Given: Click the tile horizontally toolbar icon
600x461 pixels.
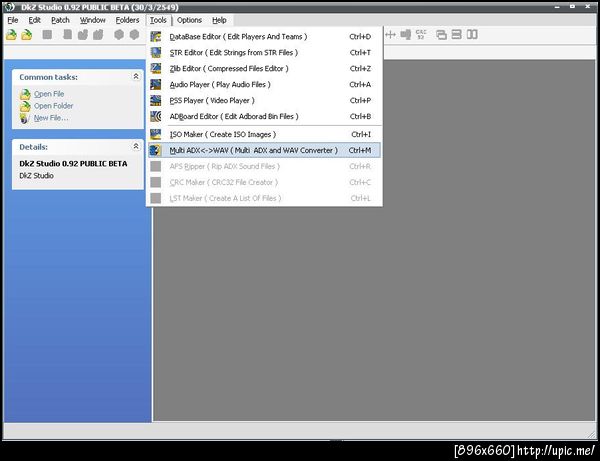Looking at the screenshot, I should pyautogui.click(x=457, y=34).
